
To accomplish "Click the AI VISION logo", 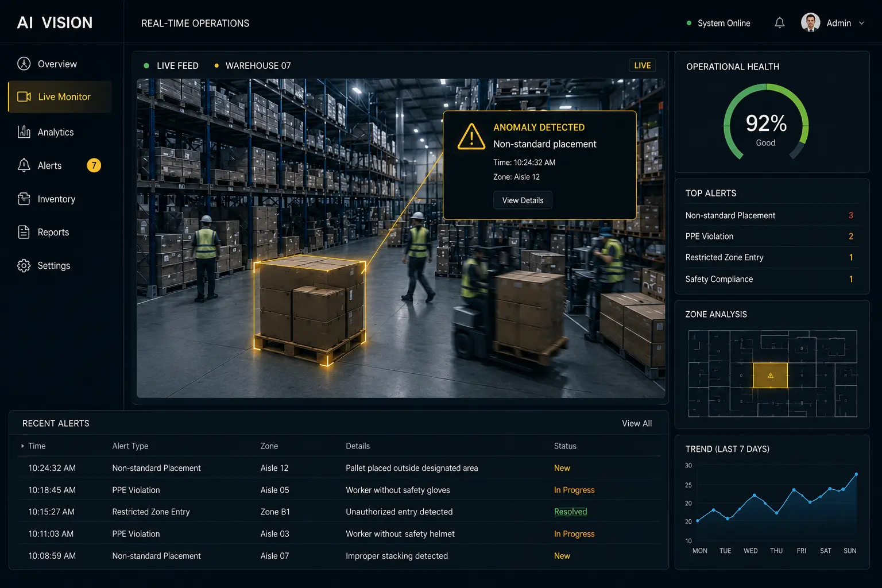I will point(55,23).
